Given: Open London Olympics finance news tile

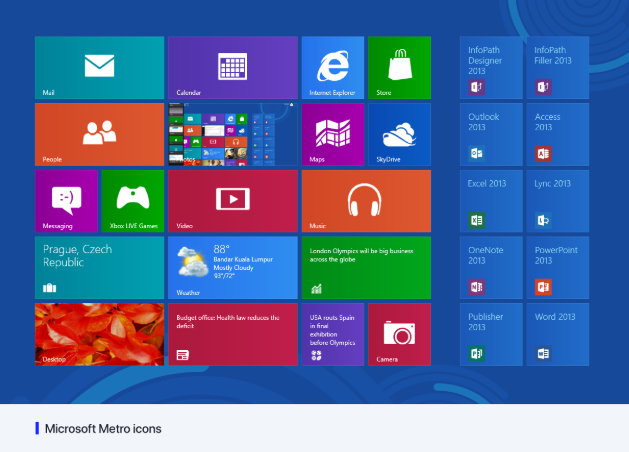Looking at the screenshot, I should [x=366, y=268].
